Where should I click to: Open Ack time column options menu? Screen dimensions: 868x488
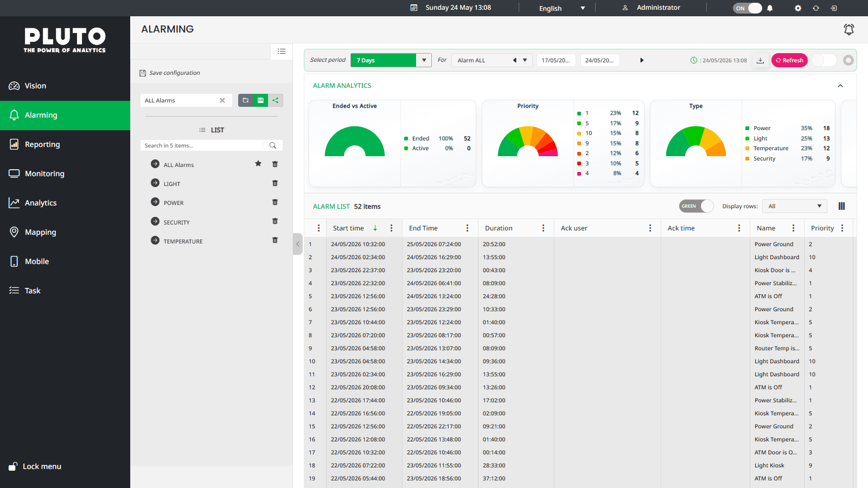pos(739,228)
